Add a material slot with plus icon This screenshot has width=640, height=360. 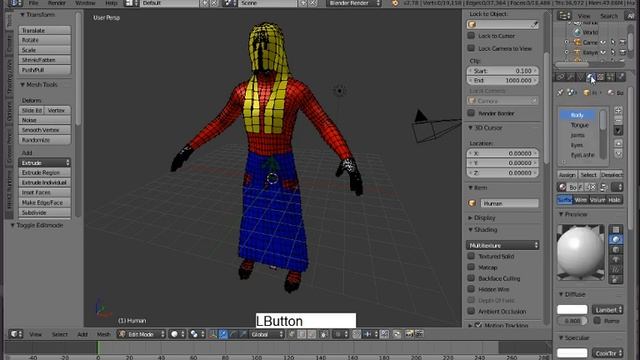(618, 110)
